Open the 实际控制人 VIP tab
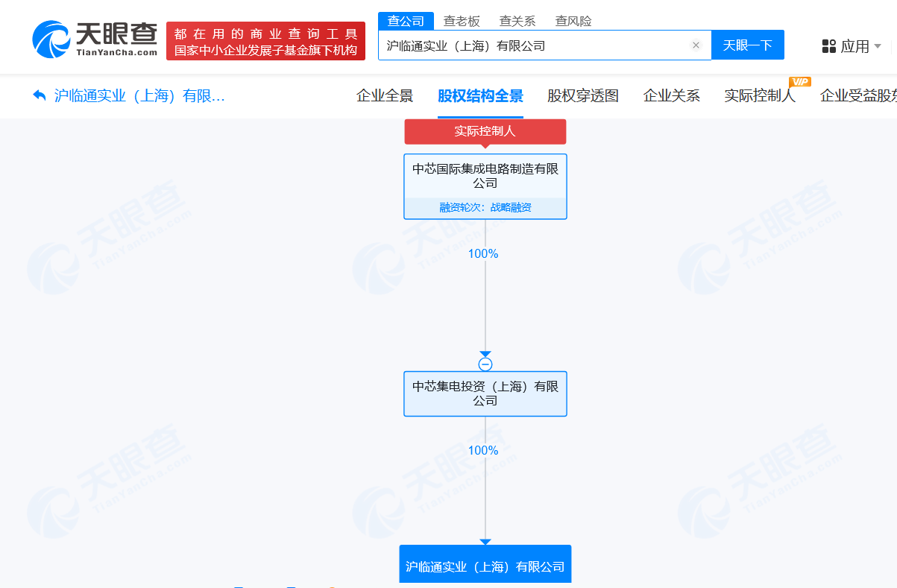This screenshot has height=588, width=897. coord(760,95)
